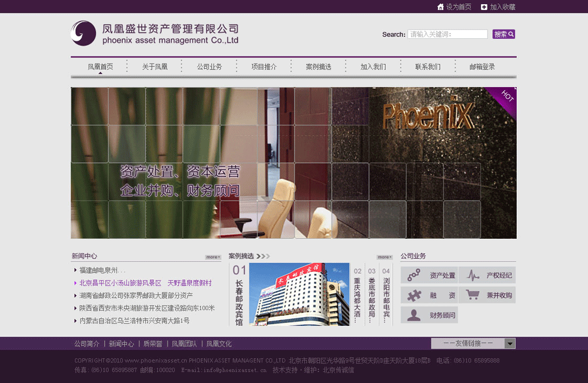Select the 财务顾问 person icon
588x383 pixels.
click(414, 315)
